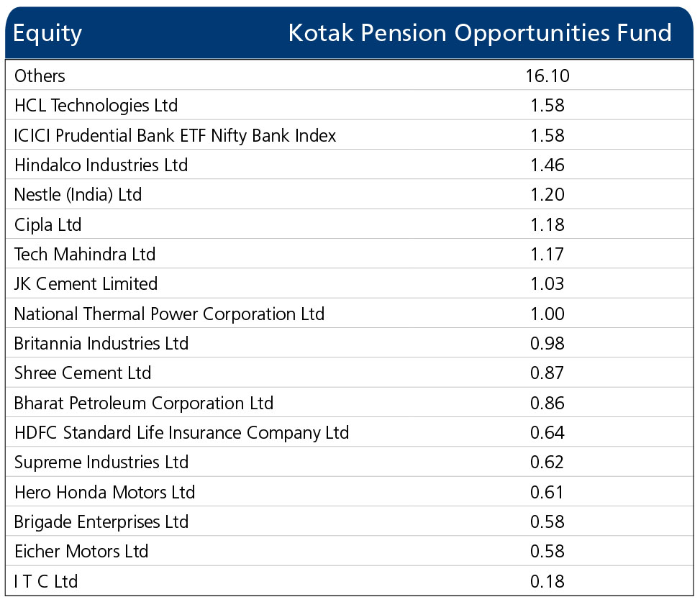700x602 pixels.
Task: Click the Kotak Pension Opportunities Fund heading
Action: point(480,34)
